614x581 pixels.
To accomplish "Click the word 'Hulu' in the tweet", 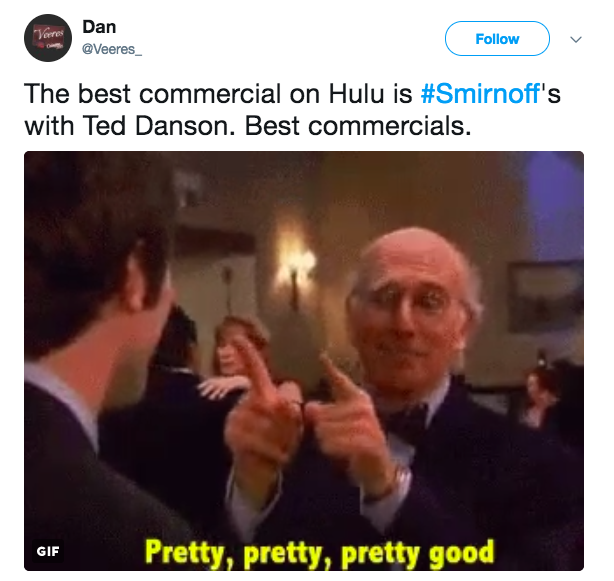I will click(x=356, y=94).
